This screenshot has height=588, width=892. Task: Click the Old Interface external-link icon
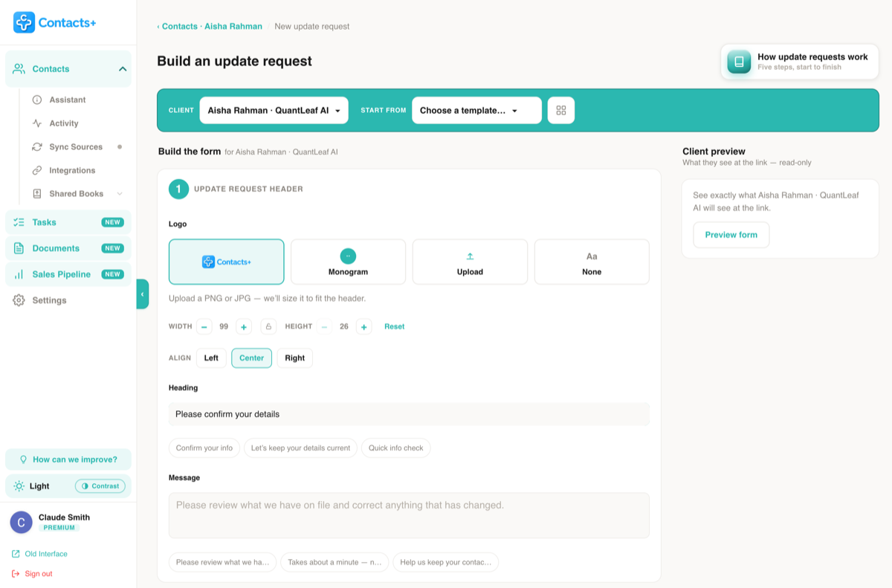coord(16,554)
